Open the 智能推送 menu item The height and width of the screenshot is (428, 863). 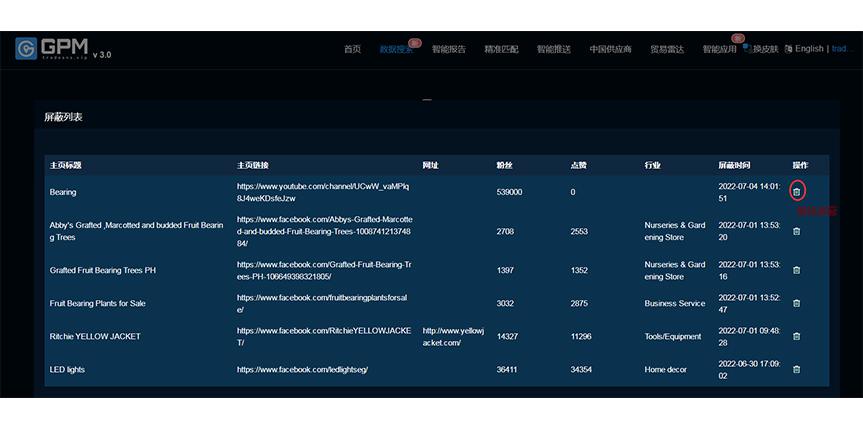pyautogui.click(x=554, y=49)
